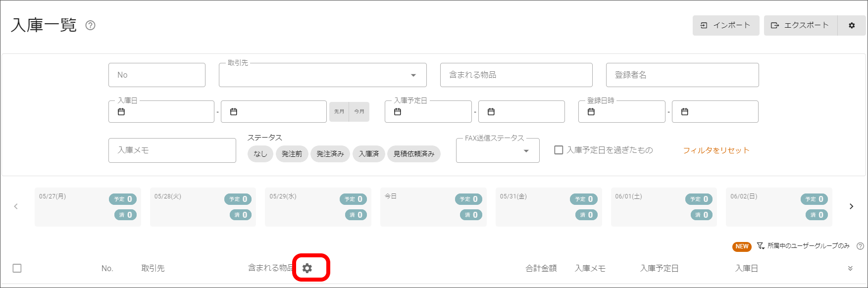Click help icon beside 所属中のユーザーグループのみ

860,246
